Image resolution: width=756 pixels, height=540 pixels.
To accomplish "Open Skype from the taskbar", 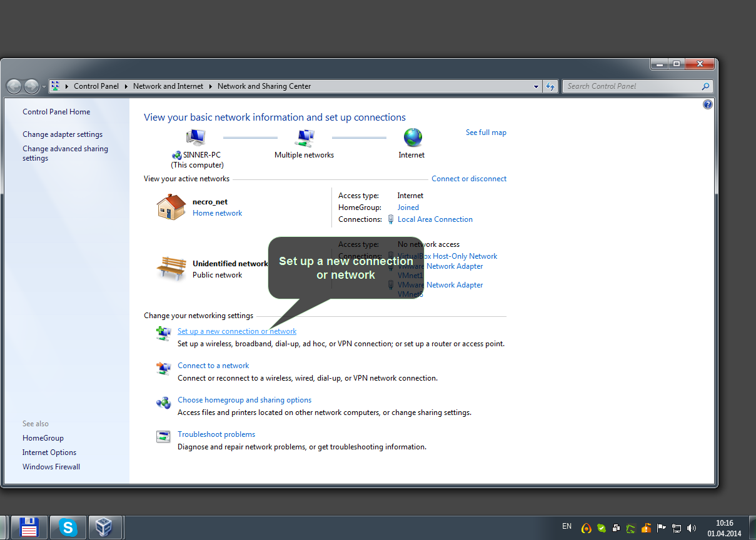I will pos(68,527).
